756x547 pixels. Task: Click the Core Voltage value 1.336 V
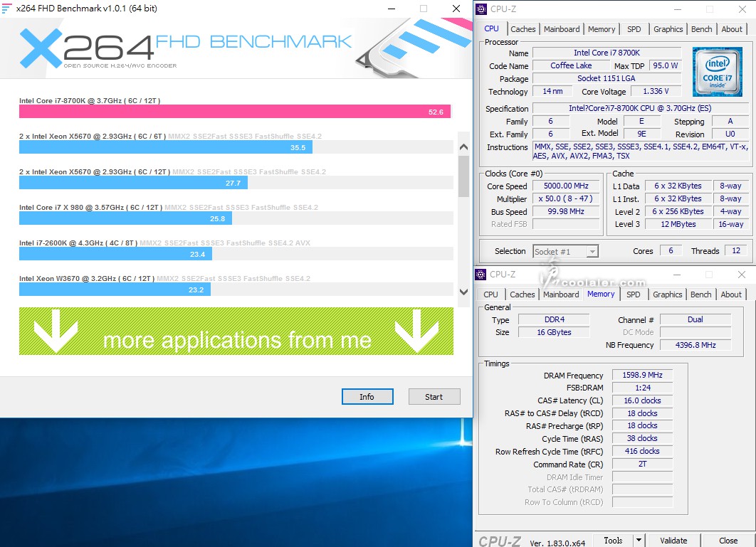656,91
